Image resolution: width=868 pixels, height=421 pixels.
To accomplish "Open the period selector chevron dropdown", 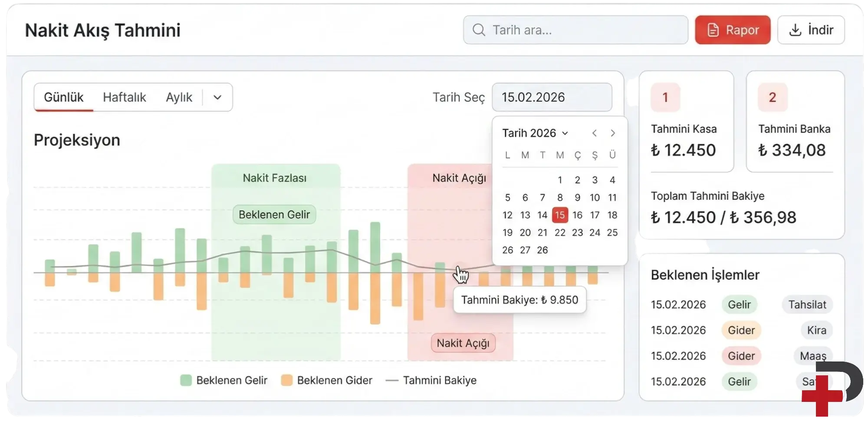I will pyautogui.click(x=217, y=97).
